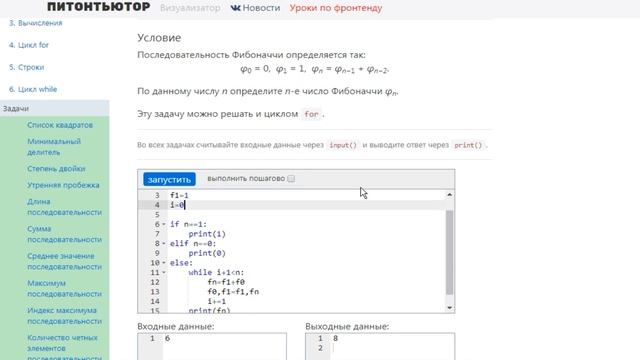
Task: Click the input() code snippet
Action: [x=343, y=145]
